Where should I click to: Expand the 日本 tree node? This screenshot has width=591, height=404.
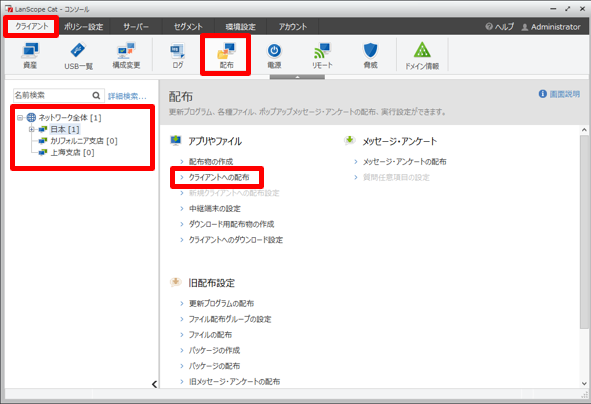pyautogui.click(x=32, y=130)
